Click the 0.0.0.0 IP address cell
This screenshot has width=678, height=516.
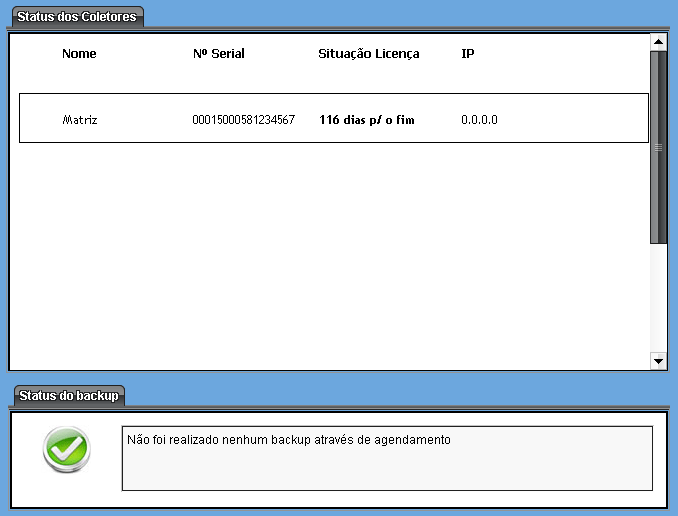479,120
